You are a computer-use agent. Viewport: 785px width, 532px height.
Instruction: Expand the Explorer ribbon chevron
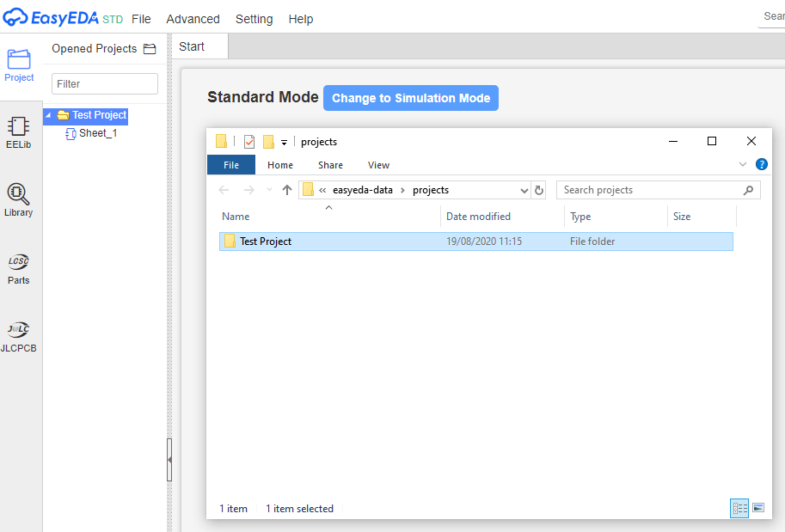743,164
